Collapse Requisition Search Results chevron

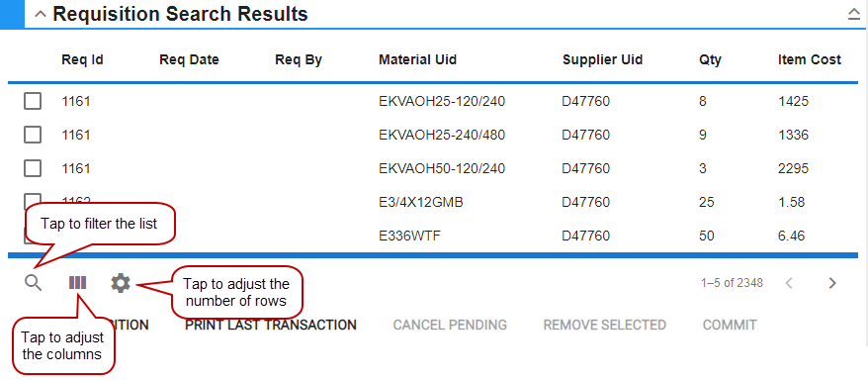coord(40,15)
